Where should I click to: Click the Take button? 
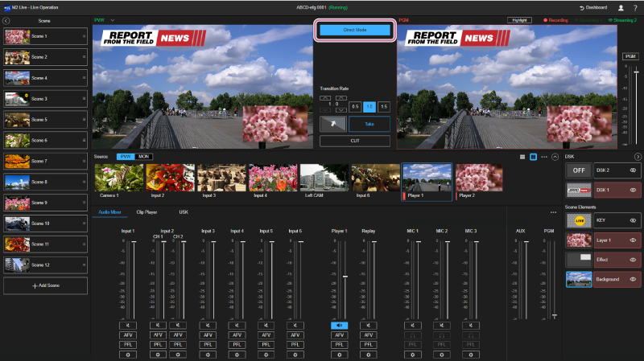point(369,124)
